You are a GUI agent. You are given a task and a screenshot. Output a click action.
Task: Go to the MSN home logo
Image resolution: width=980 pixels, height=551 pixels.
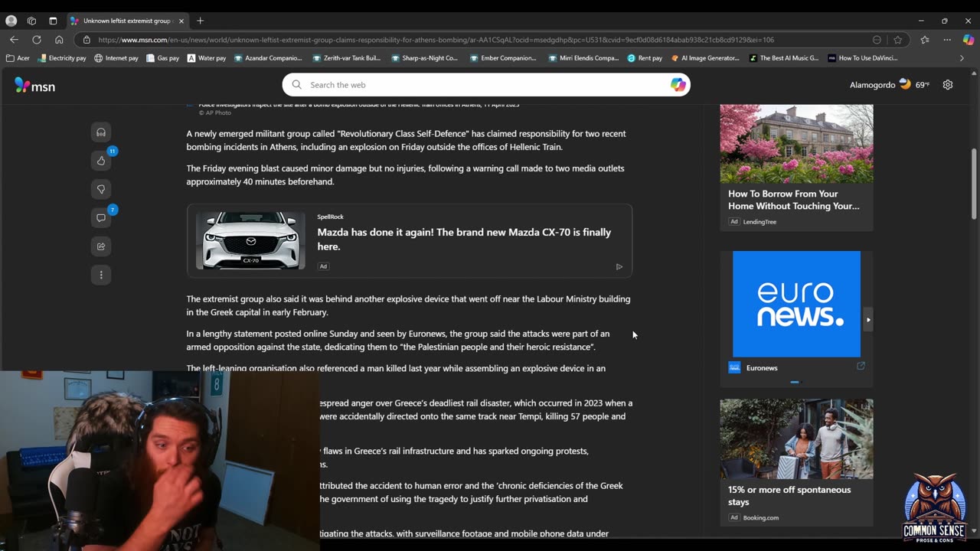[35, 86]
